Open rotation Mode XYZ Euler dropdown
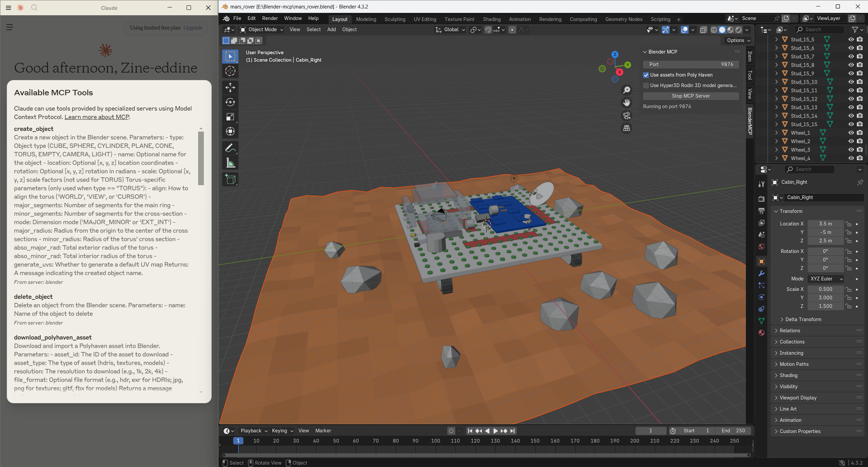 826,279
